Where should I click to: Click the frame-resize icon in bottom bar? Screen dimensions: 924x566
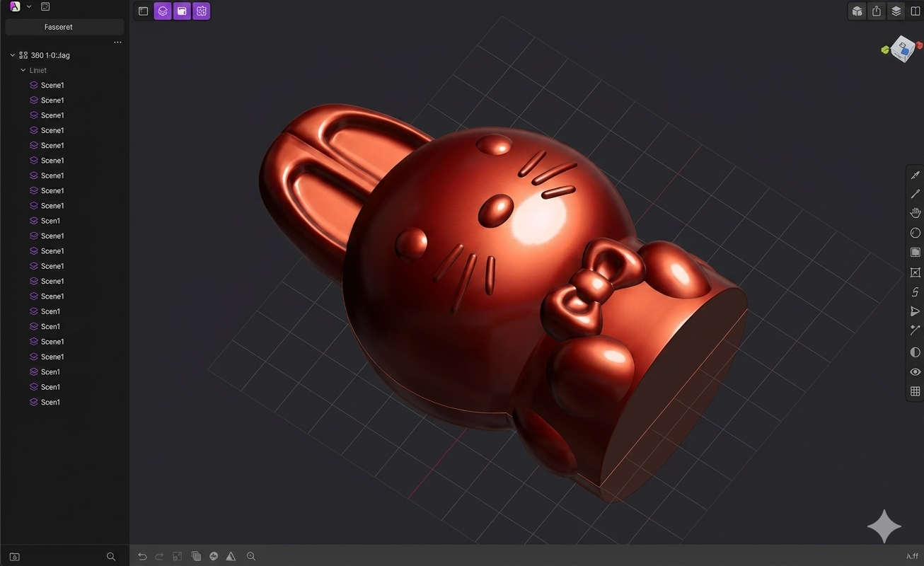point(178,557)
